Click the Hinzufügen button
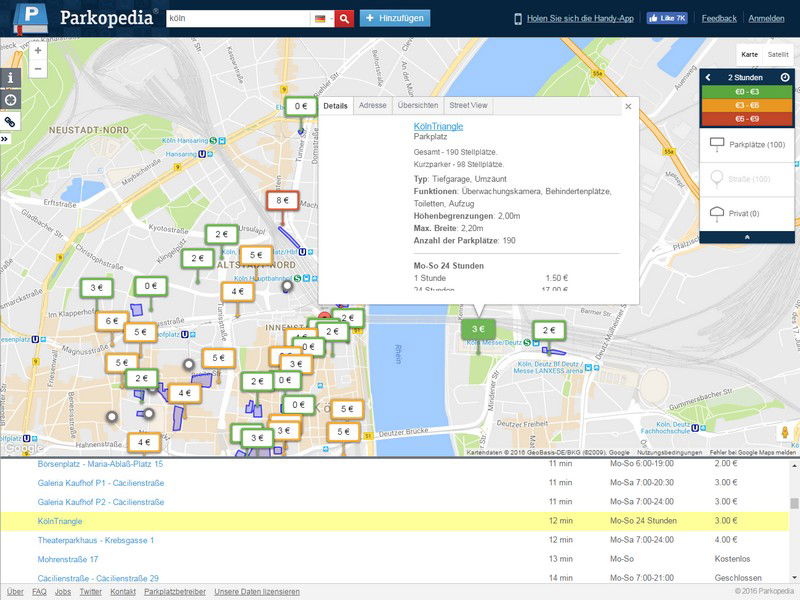The height and width of the screenshot is (600, 800). coord(395,18)
